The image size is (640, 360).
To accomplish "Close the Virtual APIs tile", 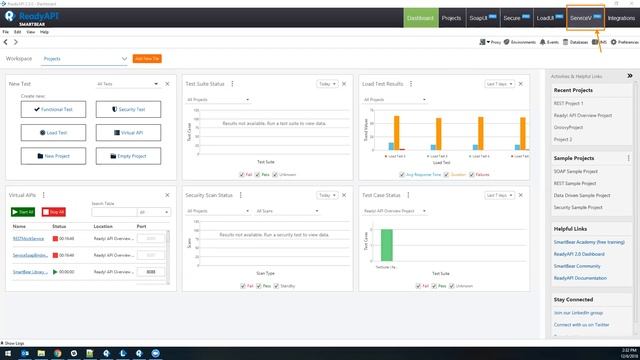I will click(167, 195).
